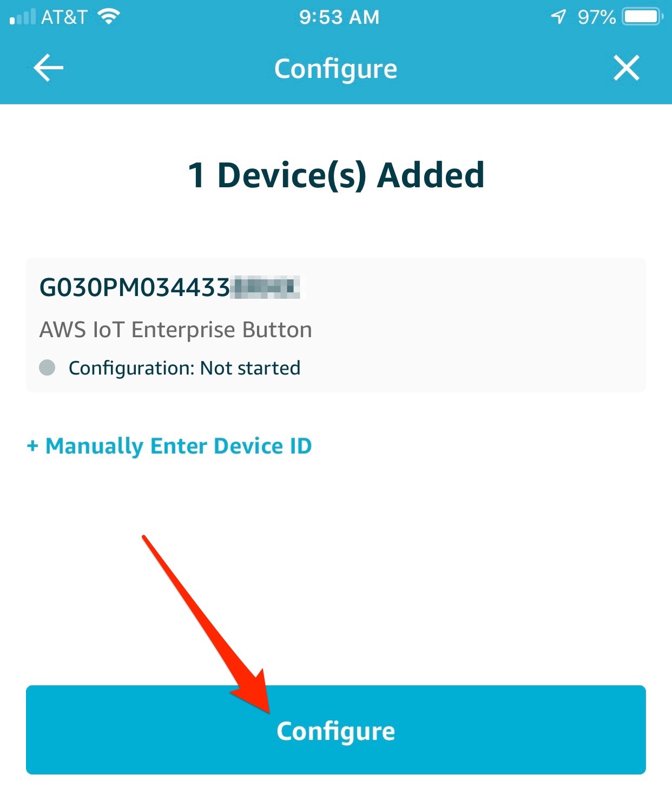The image size is (672, 807).
Task: Tap the AT&T carrier label
Action: (x=64, y=17)
